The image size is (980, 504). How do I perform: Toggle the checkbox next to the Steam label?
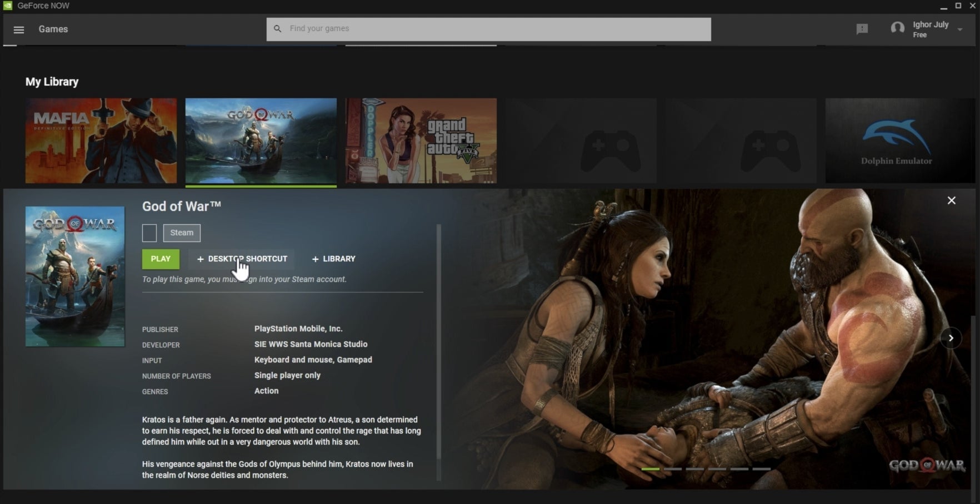[149, 233]
